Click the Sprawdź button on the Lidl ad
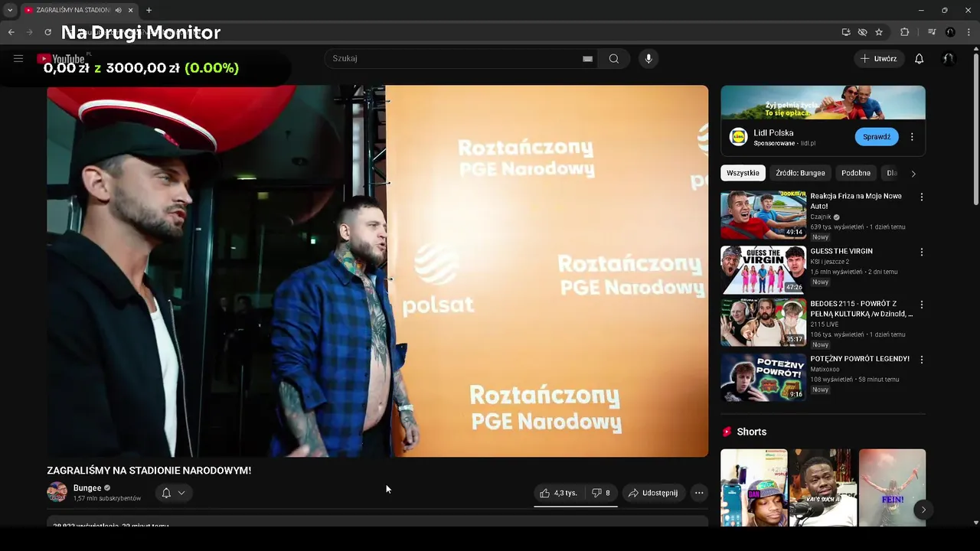 [x=877, y=137]
